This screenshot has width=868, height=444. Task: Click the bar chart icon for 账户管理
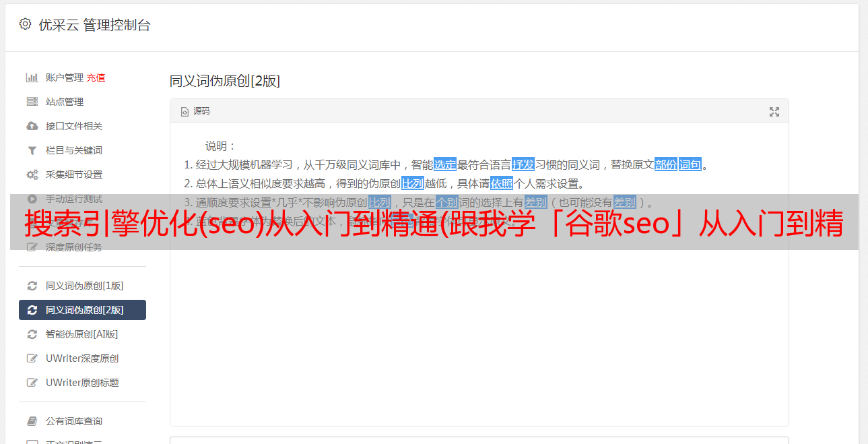[x=32, y=77]
